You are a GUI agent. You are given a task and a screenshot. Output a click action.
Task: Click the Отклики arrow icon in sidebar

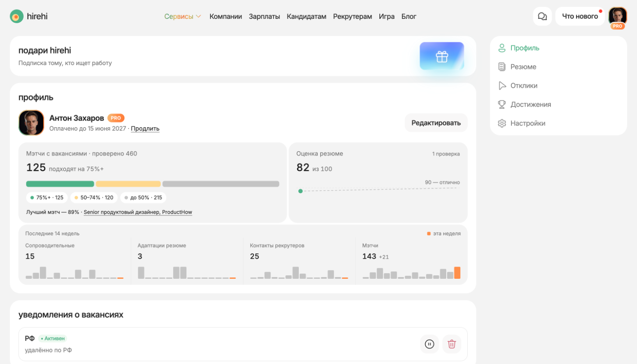coord(502,86)
